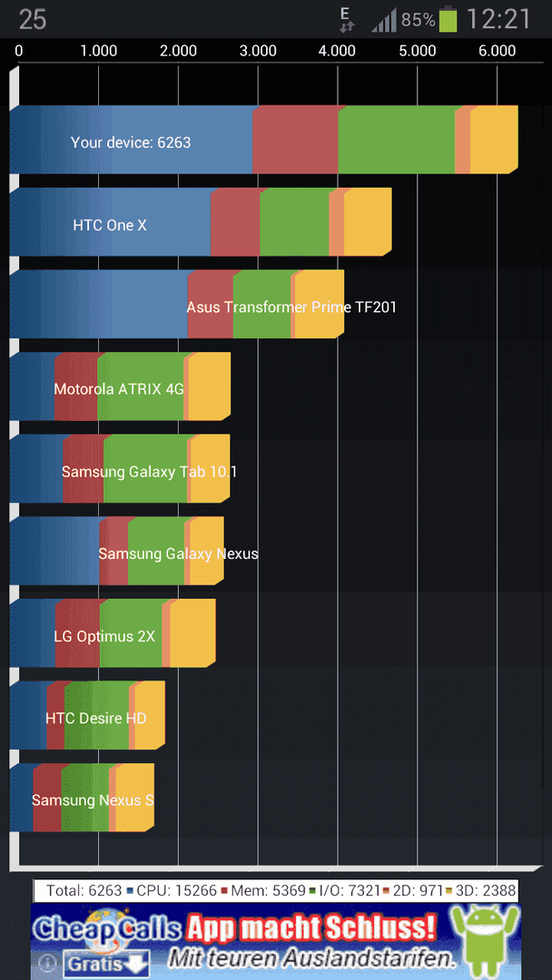Tap the yellow 3D segment of Your device bar
Viewport: 552px width, 980px height.
494,140
